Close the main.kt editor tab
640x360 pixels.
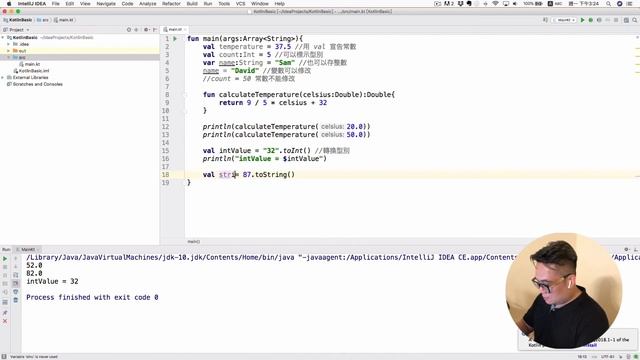(x=185, y=30)
